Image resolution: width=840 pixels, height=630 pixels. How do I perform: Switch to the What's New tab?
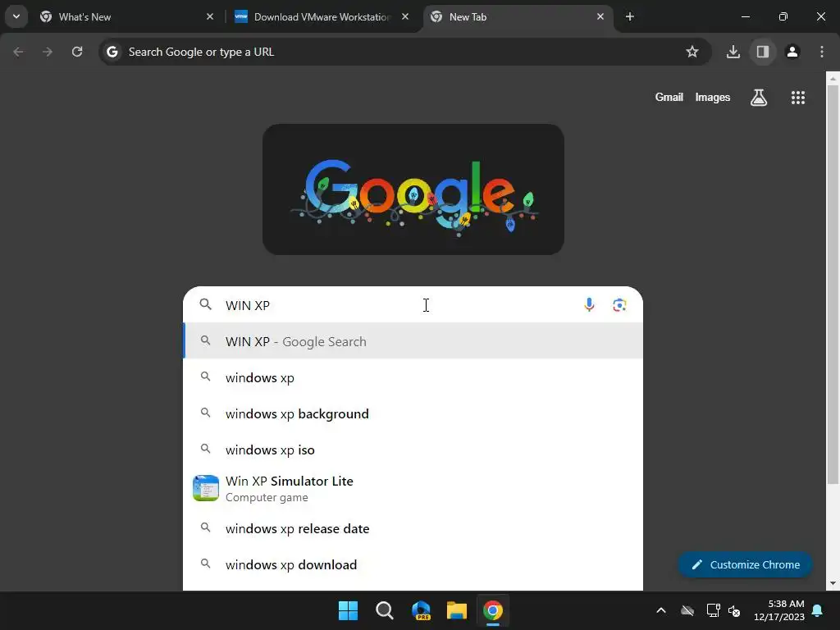tap(127, 17)
